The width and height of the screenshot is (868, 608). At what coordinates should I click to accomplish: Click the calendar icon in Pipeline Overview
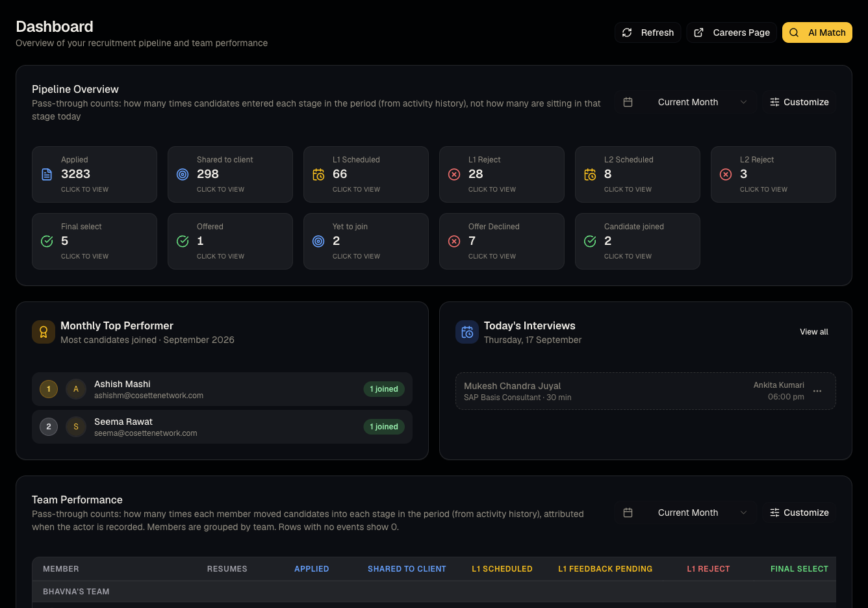click(x=628, y=102)
